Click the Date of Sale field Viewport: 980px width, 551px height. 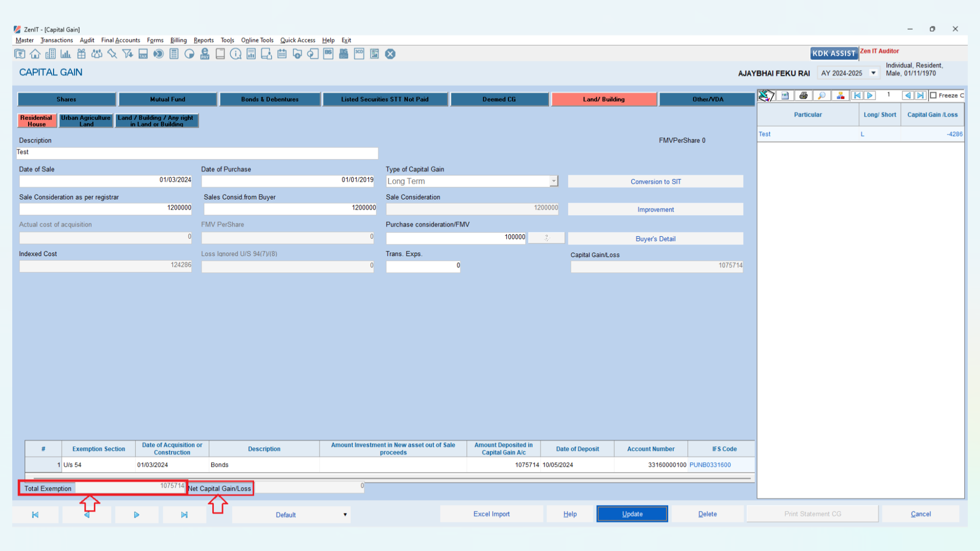(x=105, y=180)
